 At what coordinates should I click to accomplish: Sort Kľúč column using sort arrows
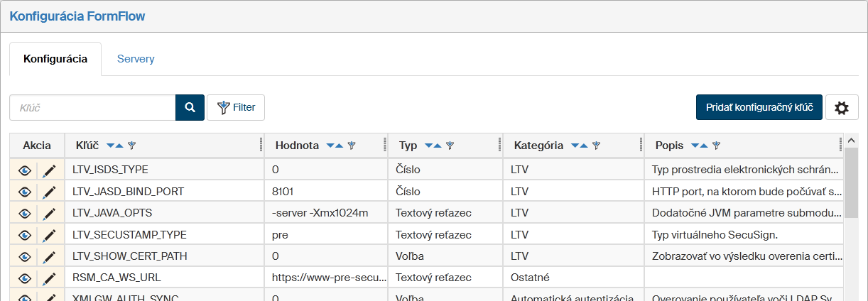pos(115,146)
